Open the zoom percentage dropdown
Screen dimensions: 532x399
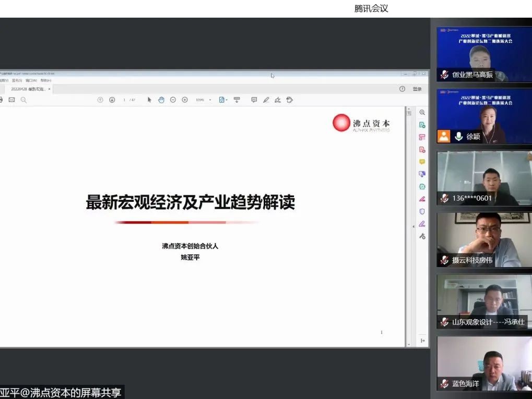point(210,100)
